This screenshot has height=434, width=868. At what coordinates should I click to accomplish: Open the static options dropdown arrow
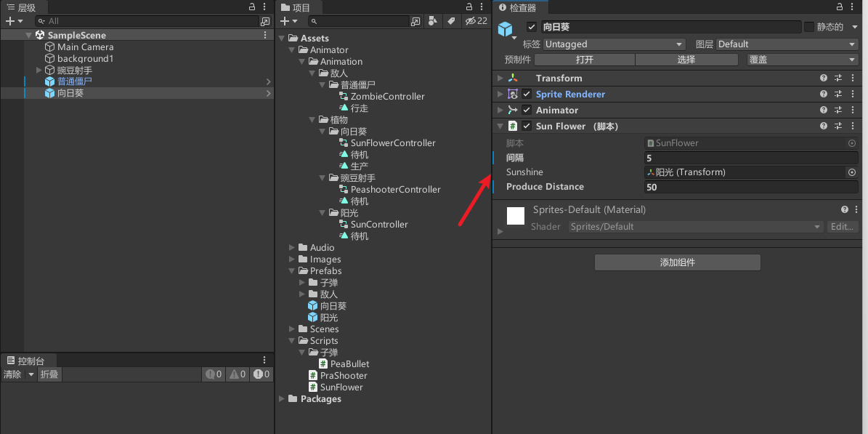coord(855,27)
